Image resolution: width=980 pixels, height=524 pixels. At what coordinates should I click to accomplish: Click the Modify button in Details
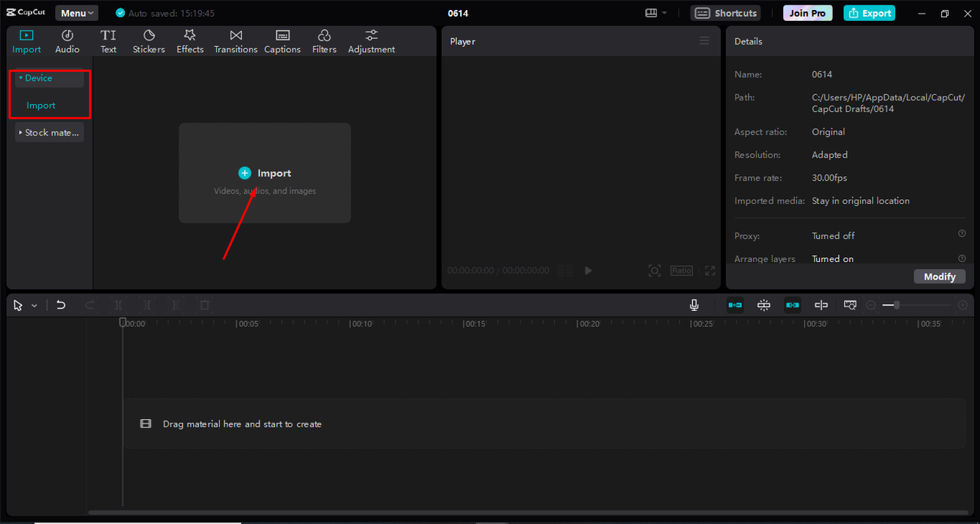click(x=939, y=277)
